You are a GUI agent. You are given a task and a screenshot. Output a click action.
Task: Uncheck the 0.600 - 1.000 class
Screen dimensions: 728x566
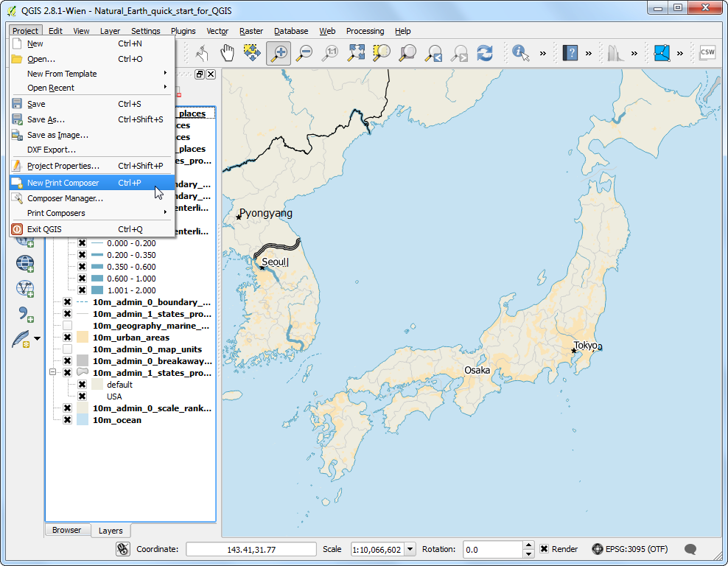tap(83, 278)
